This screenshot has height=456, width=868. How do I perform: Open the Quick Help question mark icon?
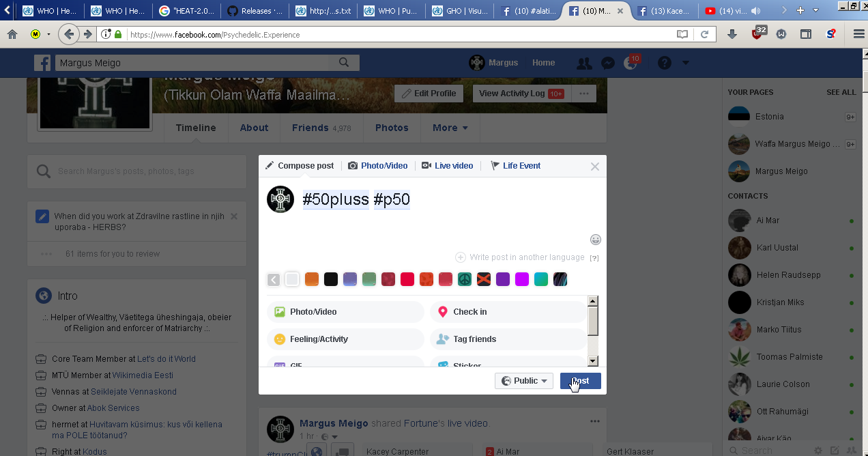[x=664, y=63]
